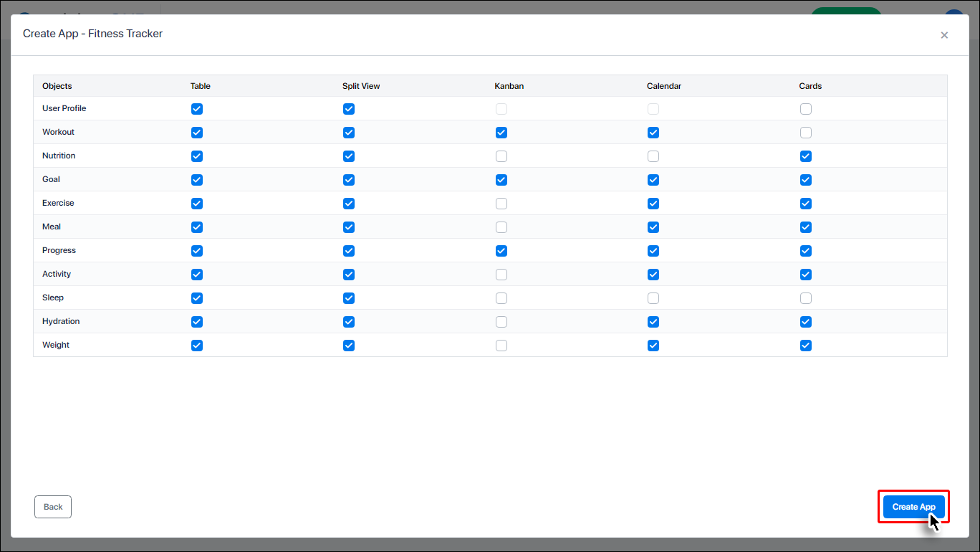Uncheck Split View for Goal
Image resolution: width=980 pixels, height=552 pixels.
coord(349,180)
